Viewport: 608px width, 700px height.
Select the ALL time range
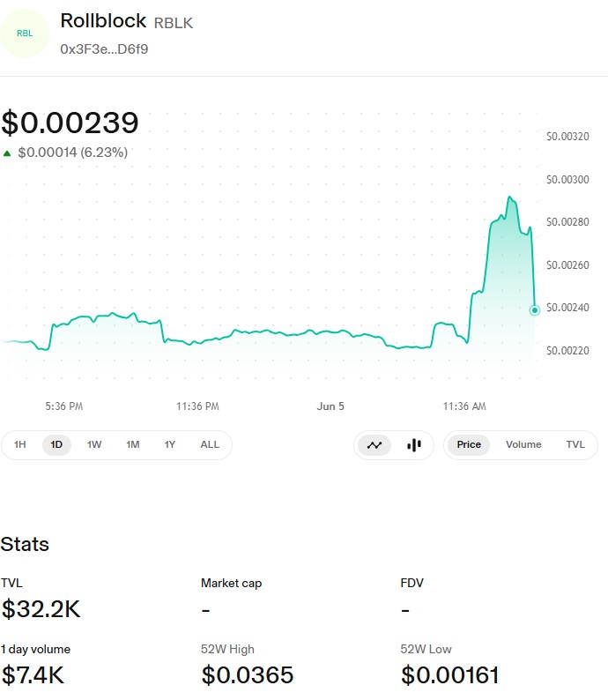[210, 444]
